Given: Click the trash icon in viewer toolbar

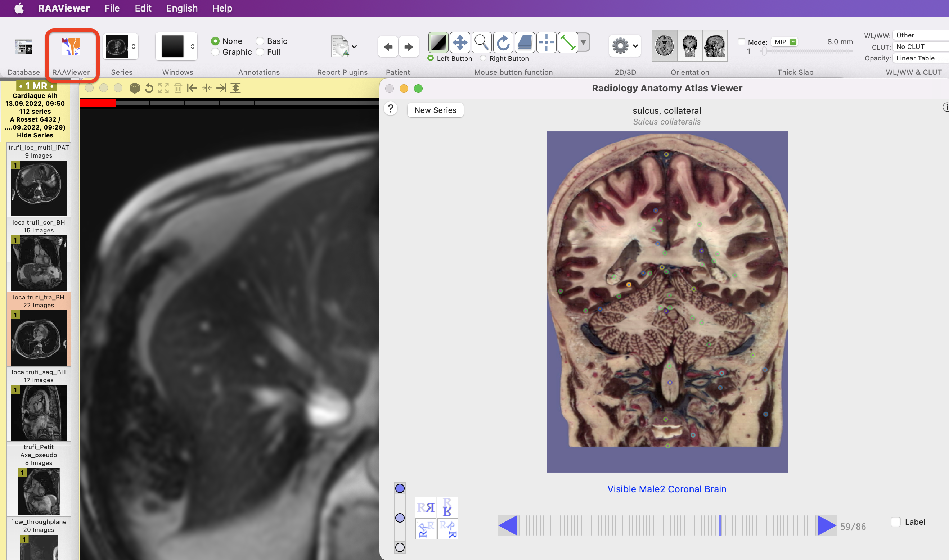Looking at the screenshot, I should [x=178, y=88].
